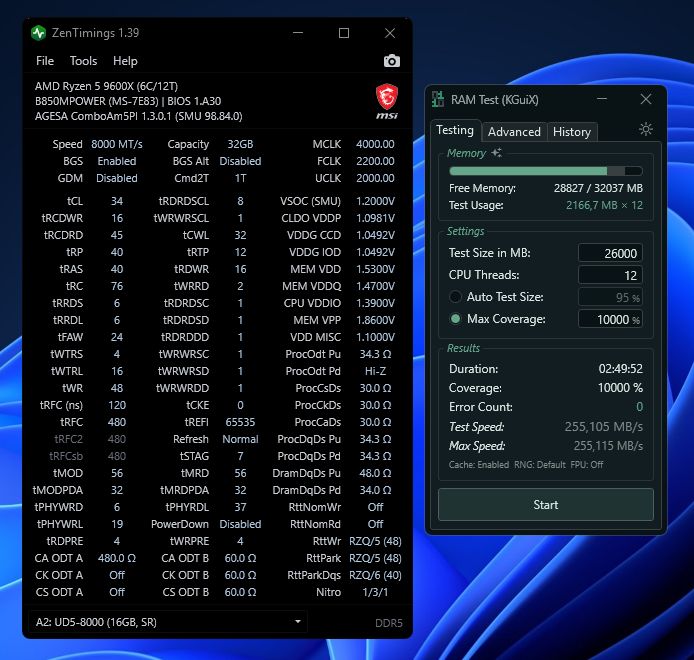Edit the Max Coverage percent field

[610, 319]
